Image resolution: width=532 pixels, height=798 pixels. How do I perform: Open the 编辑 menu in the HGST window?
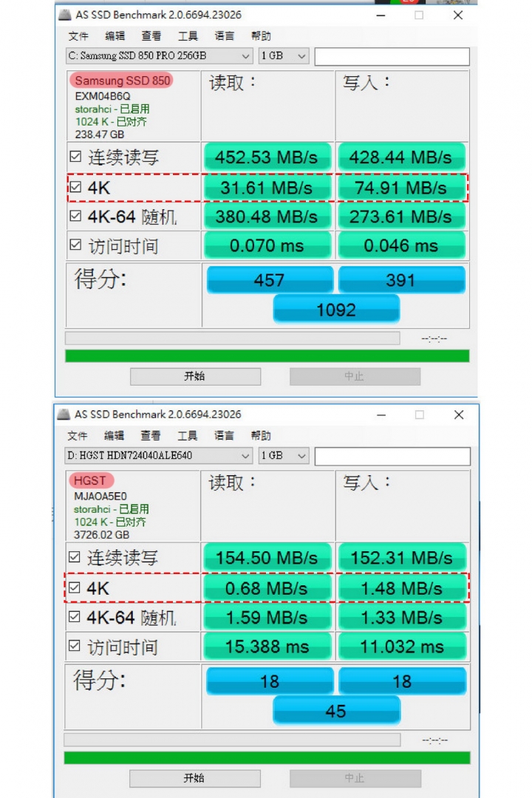[x=114, y=436]
